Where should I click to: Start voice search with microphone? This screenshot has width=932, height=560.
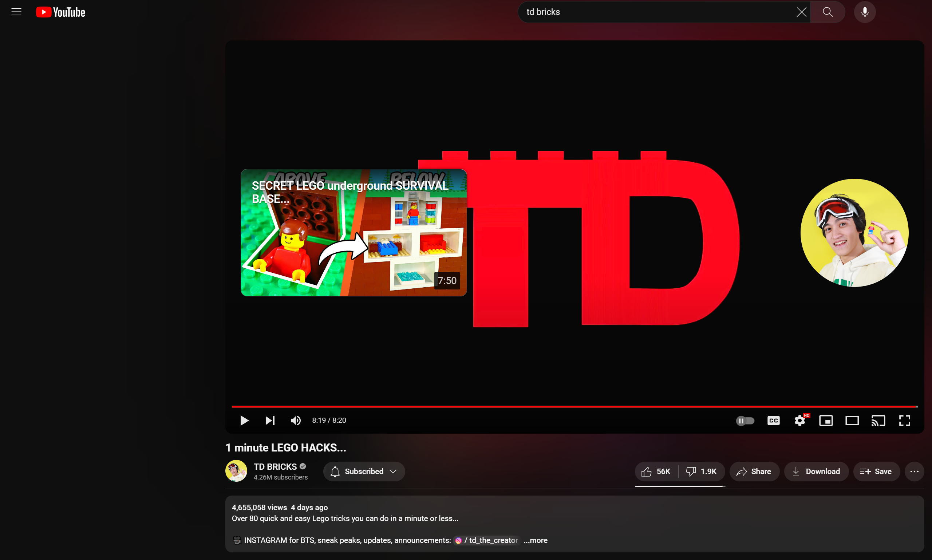[864, 12]
